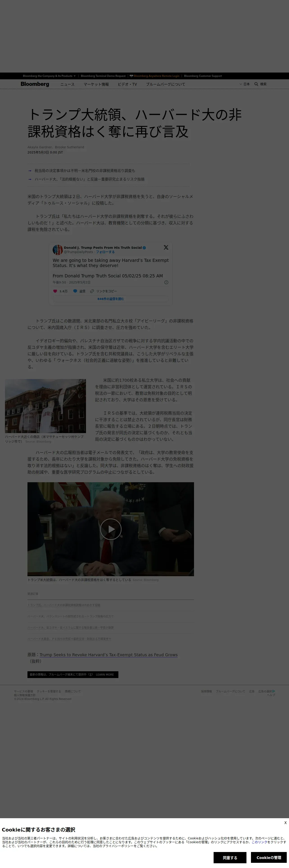This screenshot has height=868, width=289.
Task: Click the X logo in embedded tweet
Action: click(x=166, y=247)
